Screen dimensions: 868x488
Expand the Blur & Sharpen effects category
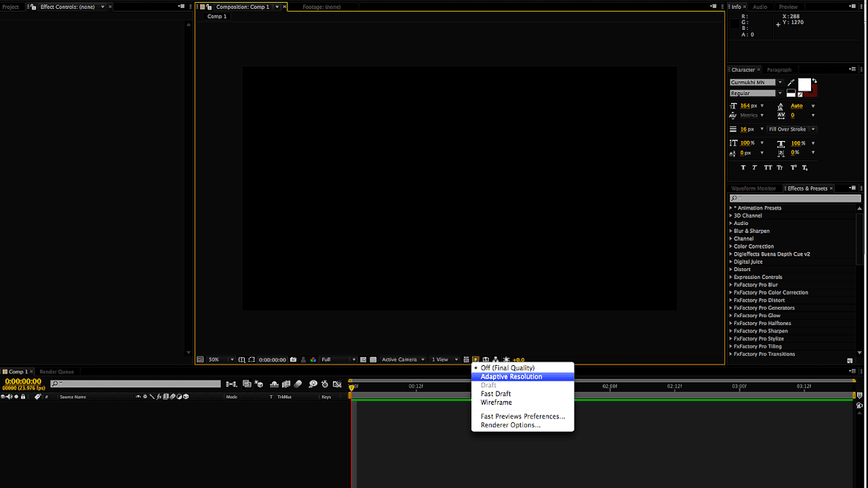click(731, 231)
